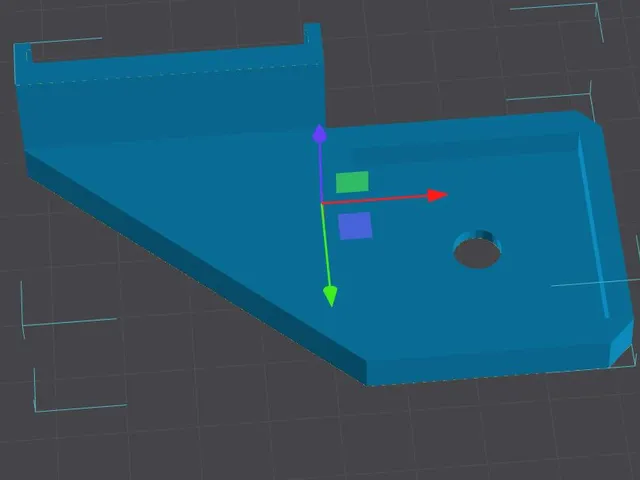Select the blue plane handle square
Screen dimensions: 640x480
(355, 226)
